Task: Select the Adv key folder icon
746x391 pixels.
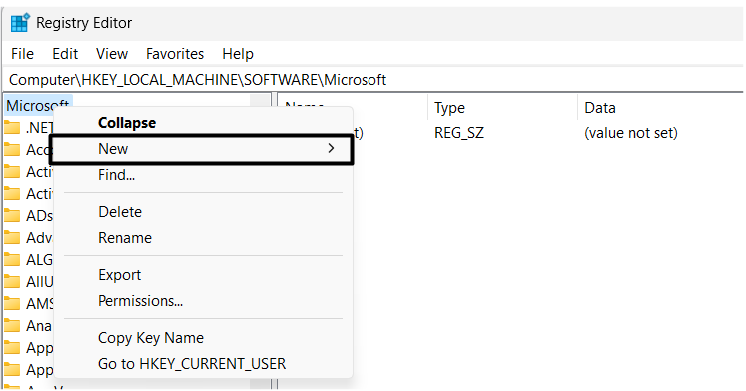Action: point(12,237)
